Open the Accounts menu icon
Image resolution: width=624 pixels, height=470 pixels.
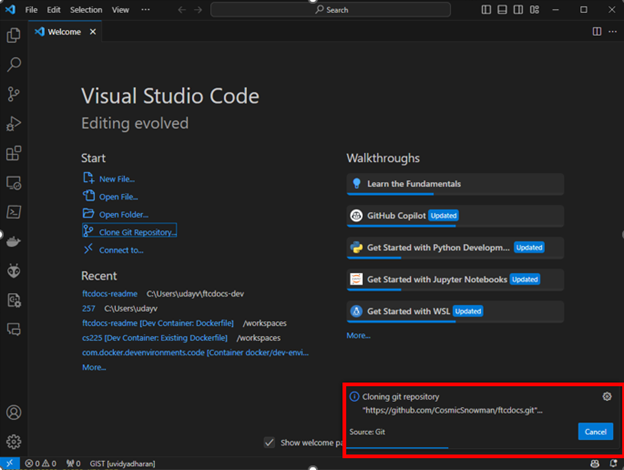pyautogui.click(x=14, y=412)
